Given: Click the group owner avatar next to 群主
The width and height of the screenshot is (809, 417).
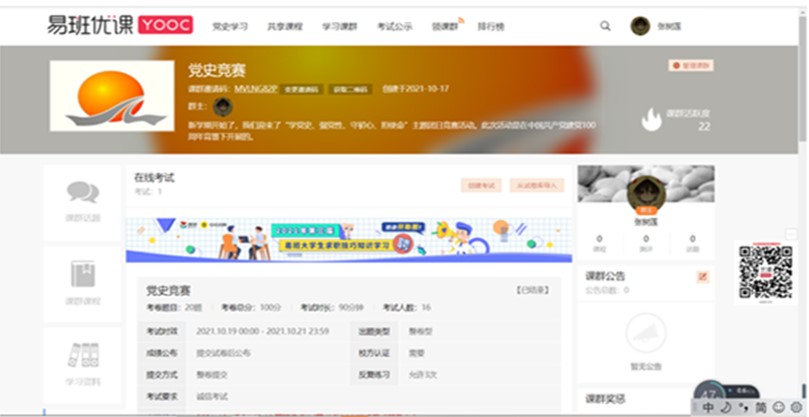Looking at the screenshot, I should pyautogui.click(x=223, y=106).
